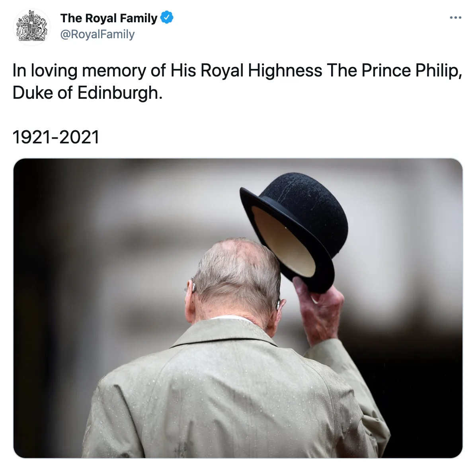Click the hearing aid behind the left ear
This screenshot has width=476, height=470.
click(x=191, y=287)
